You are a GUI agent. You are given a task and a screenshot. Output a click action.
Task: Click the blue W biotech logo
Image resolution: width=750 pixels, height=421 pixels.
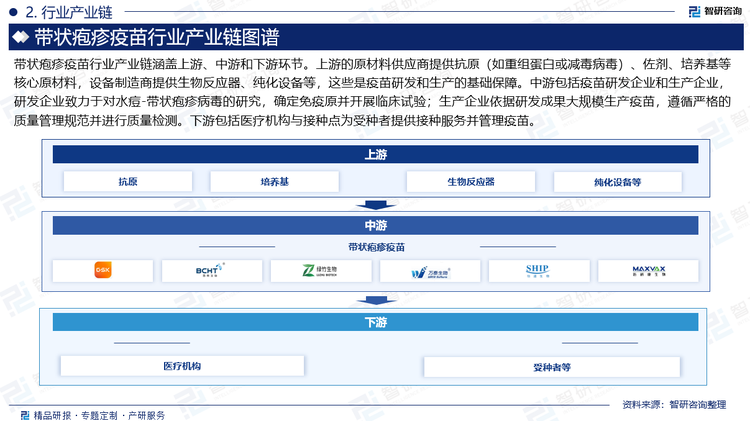click(x=430, y=272)
